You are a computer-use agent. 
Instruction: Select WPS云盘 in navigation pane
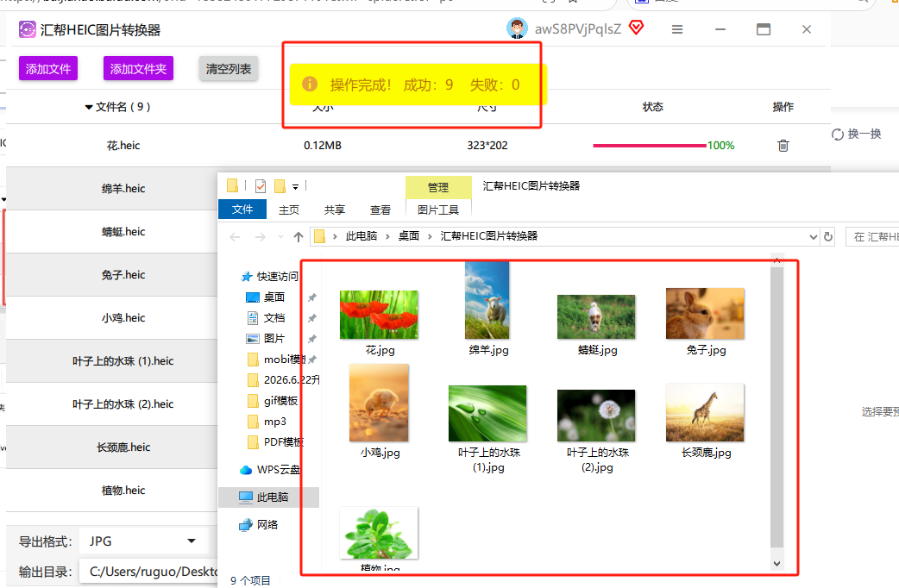tap(270, 469)
